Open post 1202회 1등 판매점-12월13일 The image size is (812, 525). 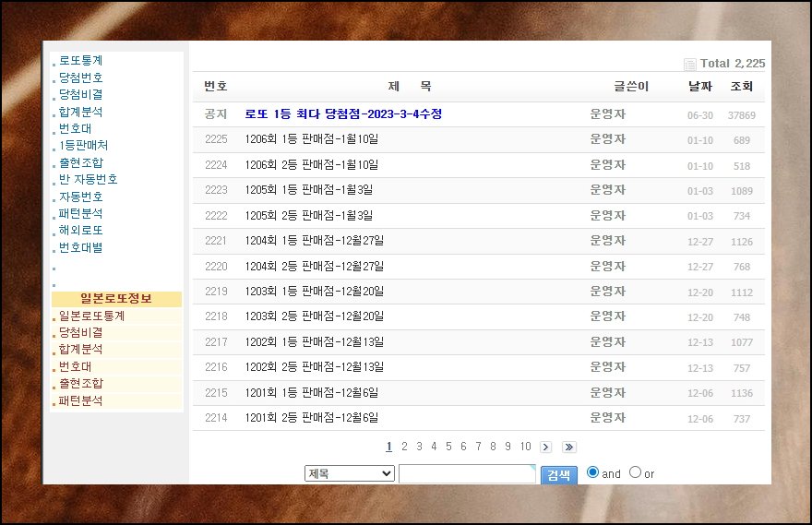[315, 341]
